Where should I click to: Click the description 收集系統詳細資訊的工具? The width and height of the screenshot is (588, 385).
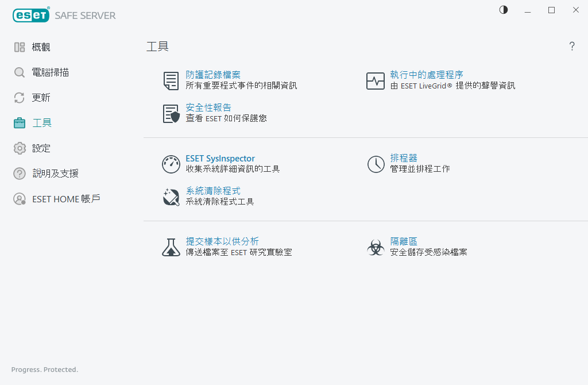(233, 169)
